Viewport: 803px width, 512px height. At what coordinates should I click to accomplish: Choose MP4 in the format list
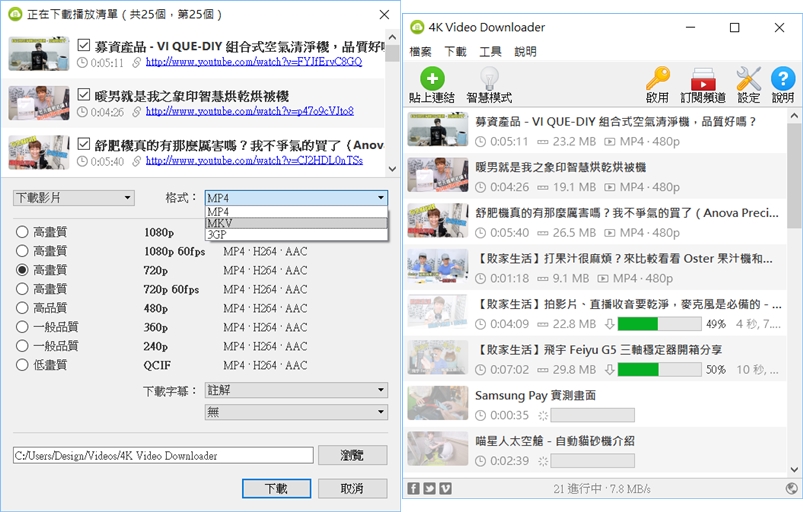[296, 212]
